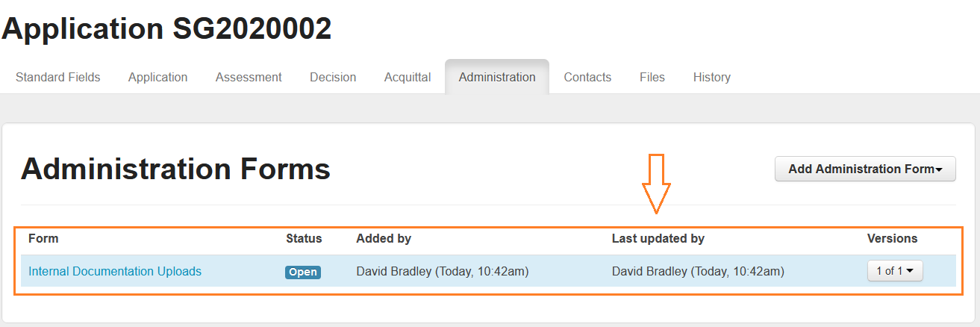
Task: Open the Internal Documentation Uploads link
Action: pyautogui.click(x=115, y=271)
